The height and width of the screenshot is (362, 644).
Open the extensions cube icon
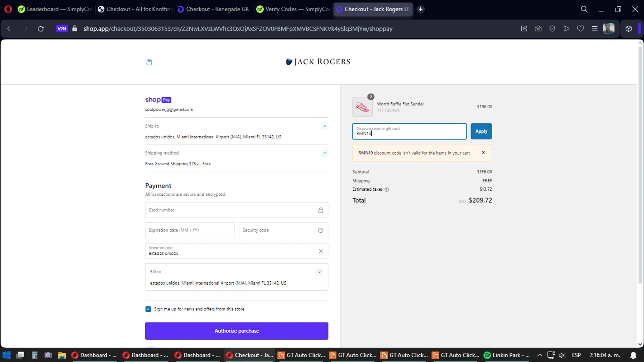[629, 29]
